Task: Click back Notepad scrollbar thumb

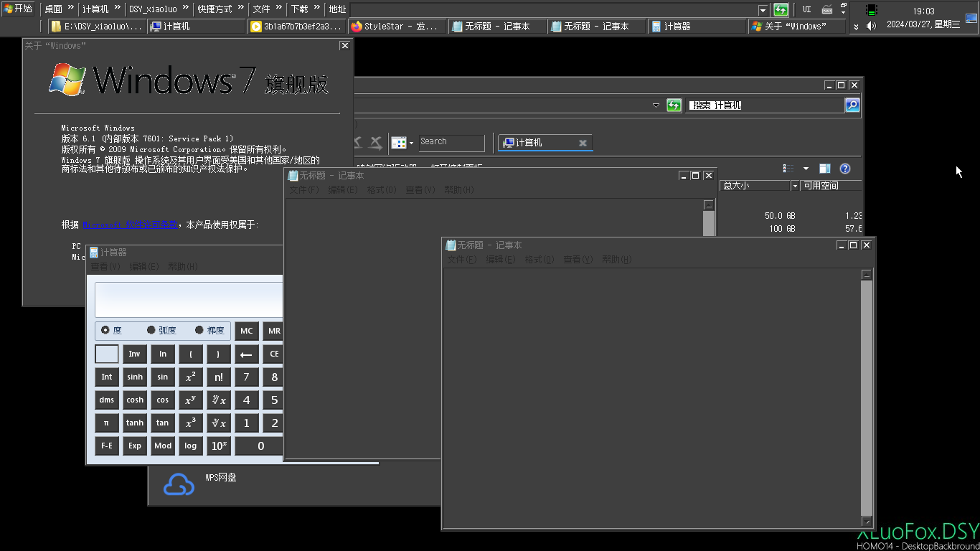Action: (709, 224)
